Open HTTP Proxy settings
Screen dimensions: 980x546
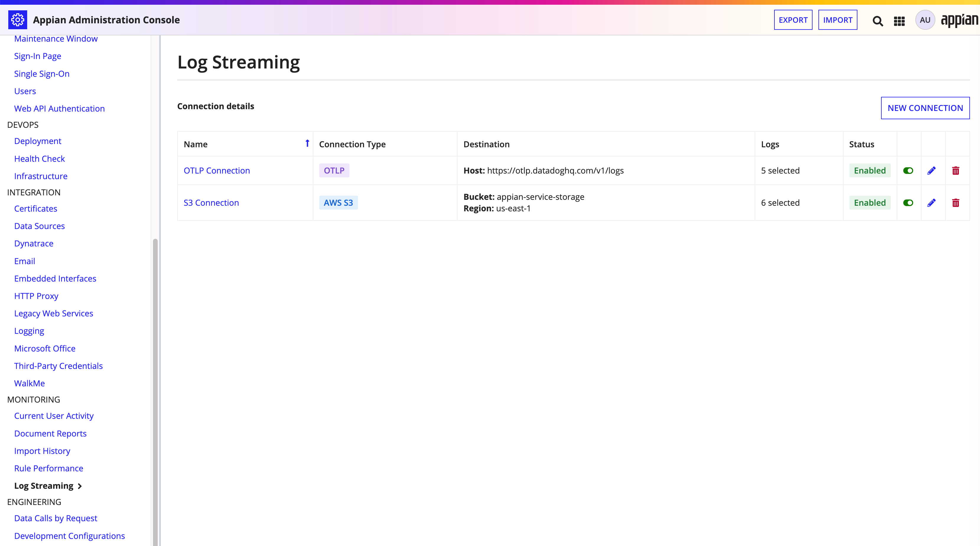[36, 296]
